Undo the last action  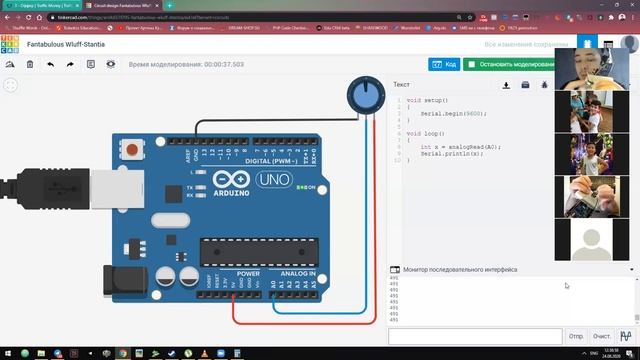[50, 64]
